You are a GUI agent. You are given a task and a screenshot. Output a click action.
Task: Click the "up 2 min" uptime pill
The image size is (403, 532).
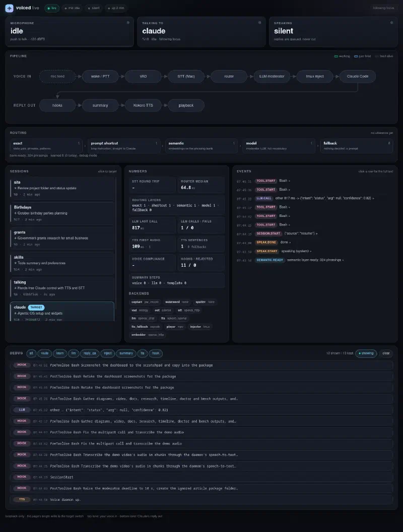pos(116,8)
